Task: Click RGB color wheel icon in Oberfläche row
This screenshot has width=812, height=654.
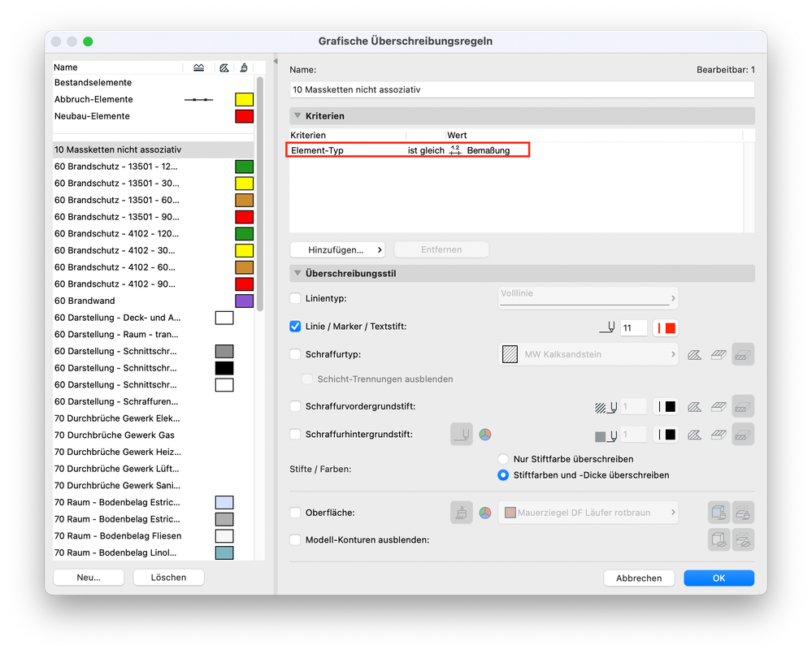Action: [x=485, y=513]
